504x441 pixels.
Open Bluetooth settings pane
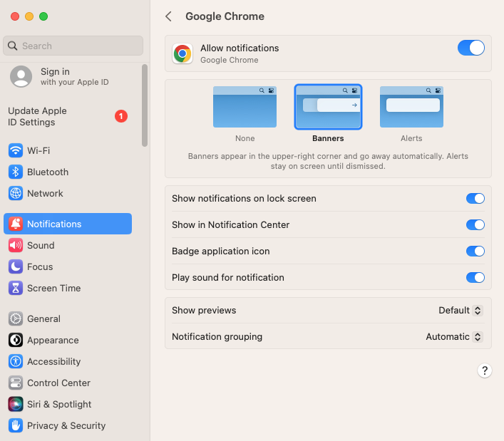[x=68, y=172]
